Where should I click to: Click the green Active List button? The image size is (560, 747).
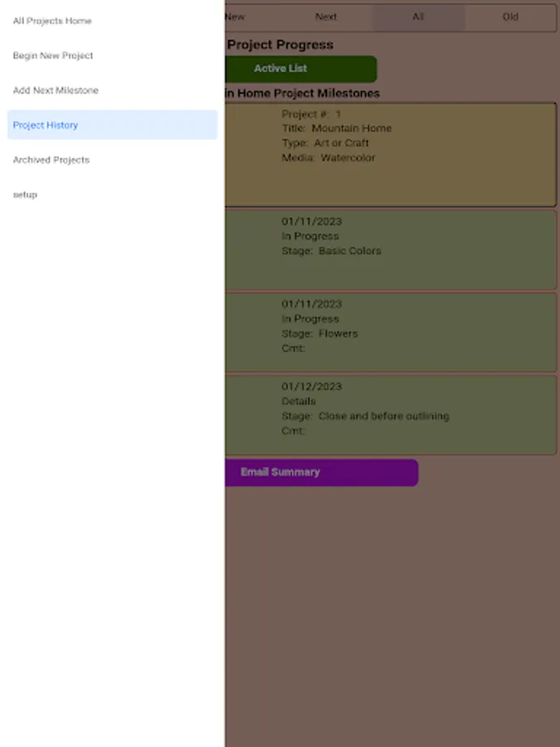click(301, 69)
